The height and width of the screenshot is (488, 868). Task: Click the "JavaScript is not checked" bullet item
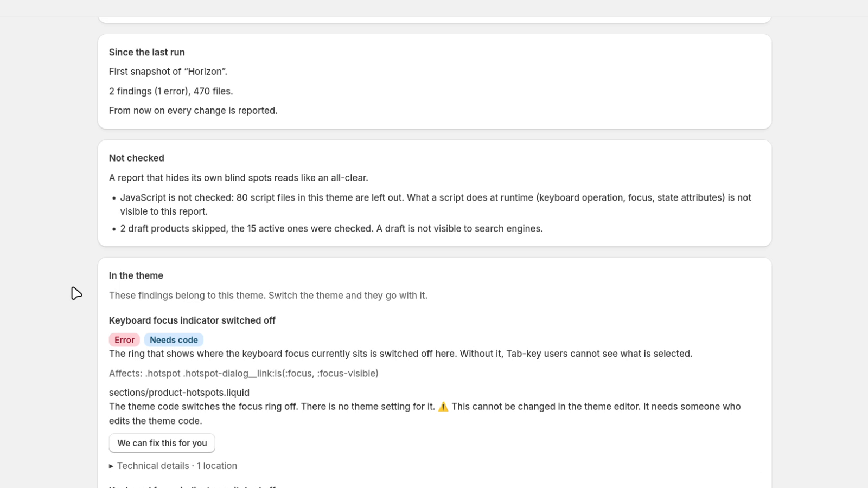(436, 204)
